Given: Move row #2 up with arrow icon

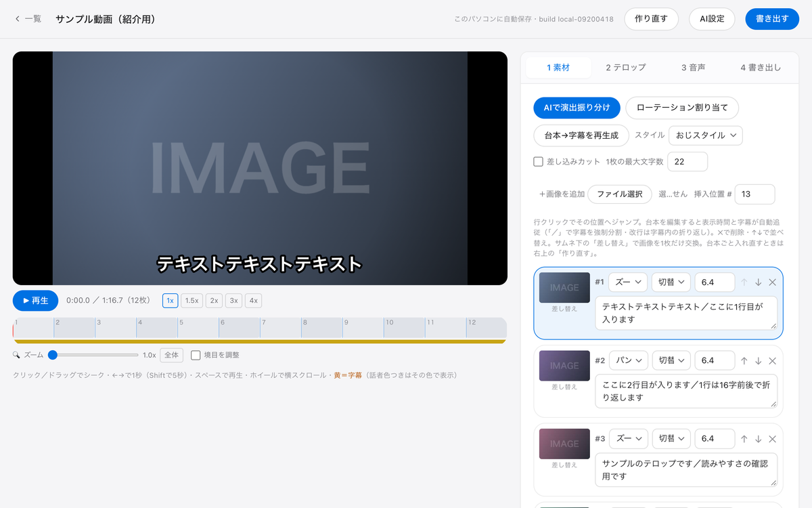Looking at the screenshot, I should click(x=744, y=361).
